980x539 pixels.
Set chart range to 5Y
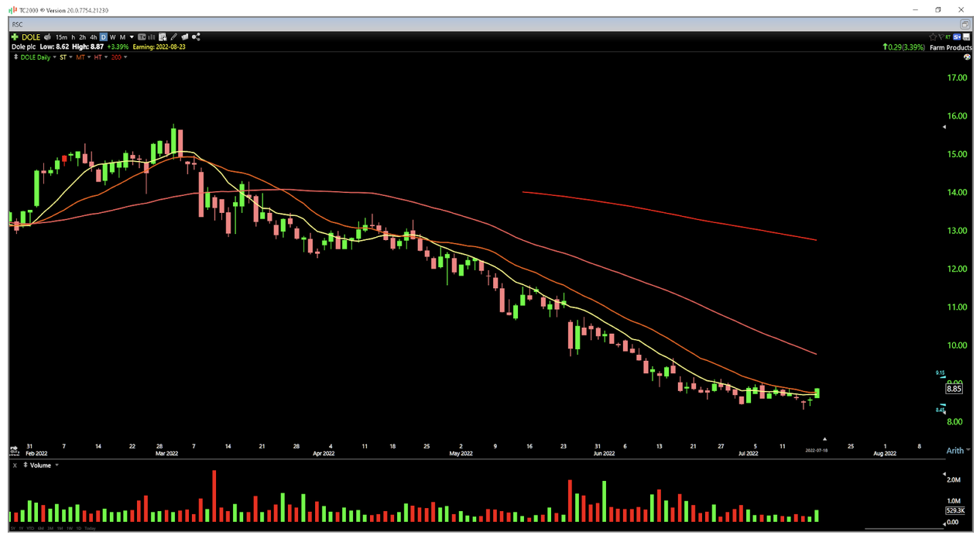pyautogui.click(x=14, y=528)
